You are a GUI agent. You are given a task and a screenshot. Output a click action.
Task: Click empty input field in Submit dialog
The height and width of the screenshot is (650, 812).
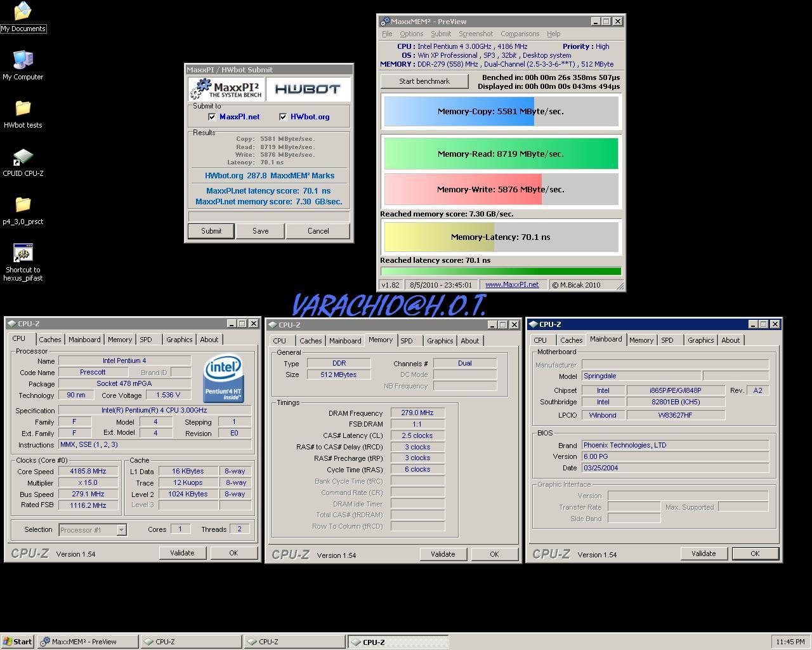point(269,216)
